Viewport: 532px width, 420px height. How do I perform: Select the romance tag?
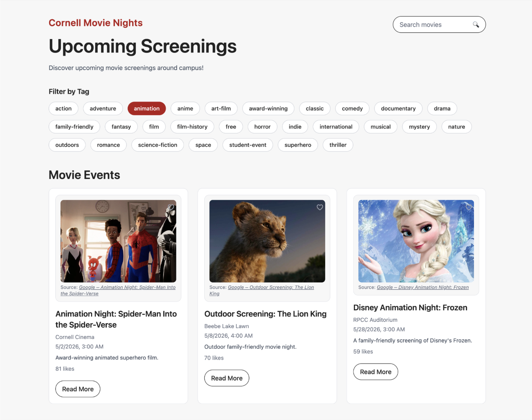108,145
